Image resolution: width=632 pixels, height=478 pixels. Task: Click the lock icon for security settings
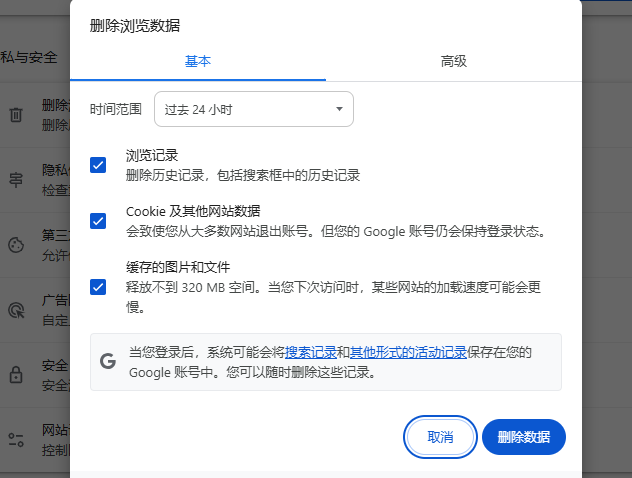16,375
